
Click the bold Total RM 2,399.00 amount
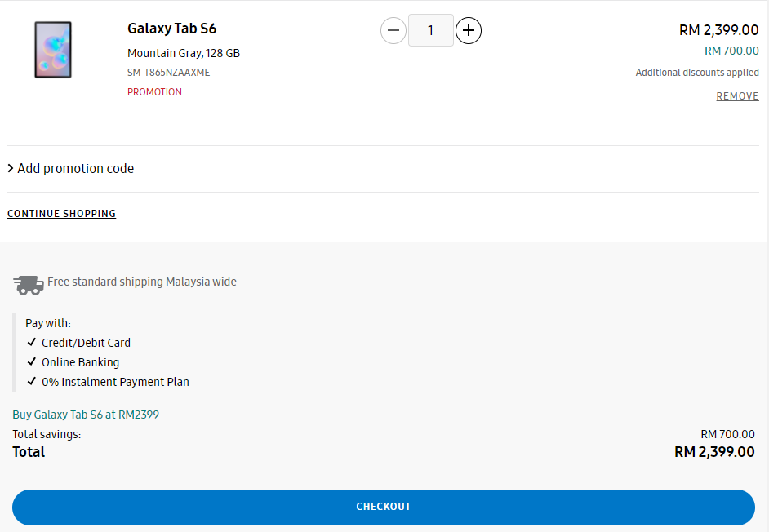714,451
